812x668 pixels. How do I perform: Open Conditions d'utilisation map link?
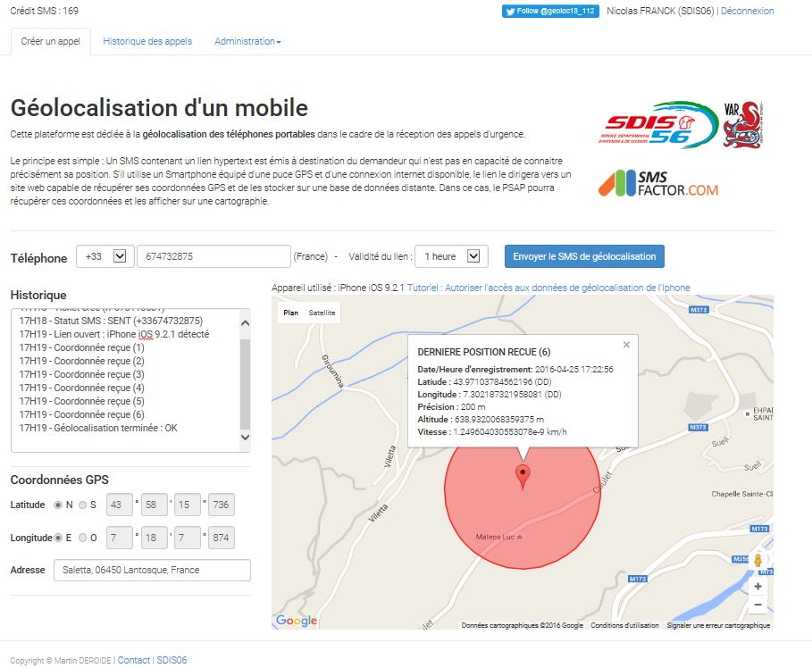pyautogui.click(x=624, y=625)
